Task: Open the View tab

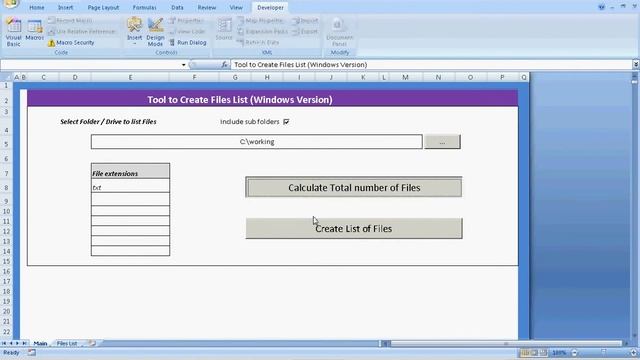Action: (236, 7)
